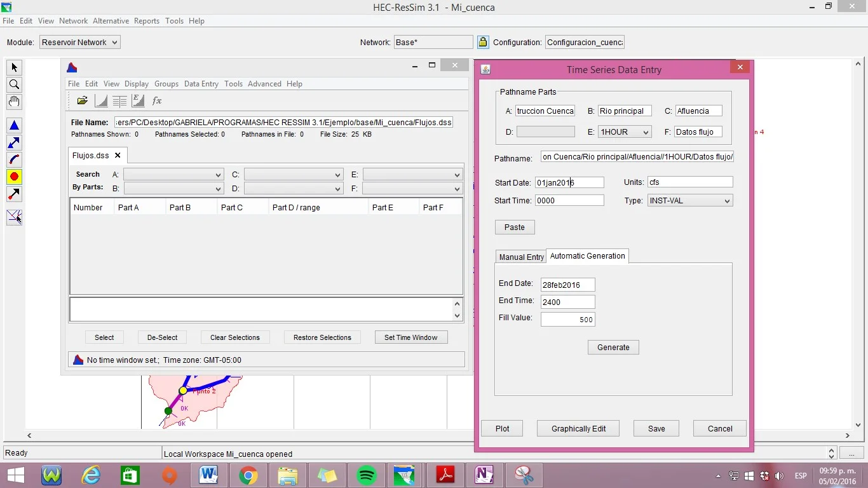Image resolution: width=868 pixels, height=488 pixels.
Task: Click the Units field showing cfs
Action: (690, 182)
